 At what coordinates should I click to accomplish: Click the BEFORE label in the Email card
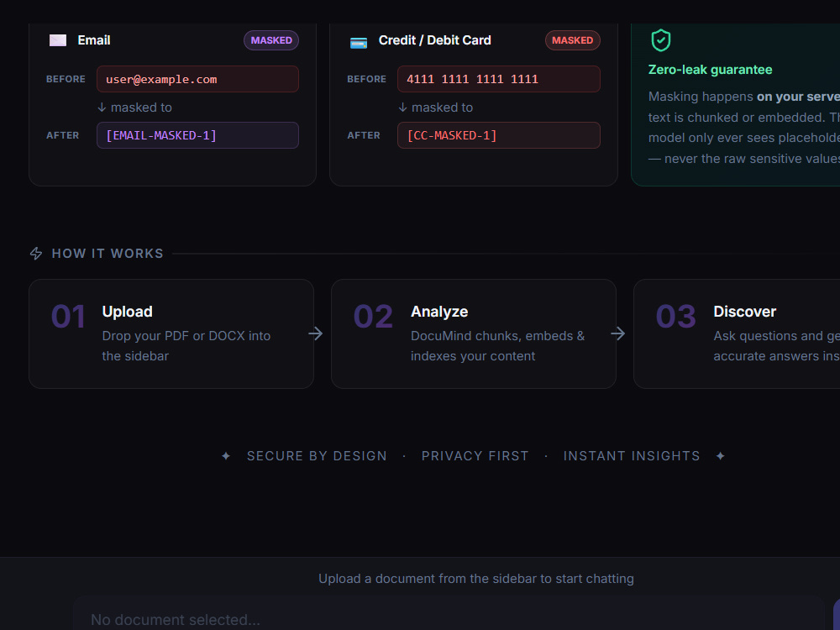click(66, 79)
